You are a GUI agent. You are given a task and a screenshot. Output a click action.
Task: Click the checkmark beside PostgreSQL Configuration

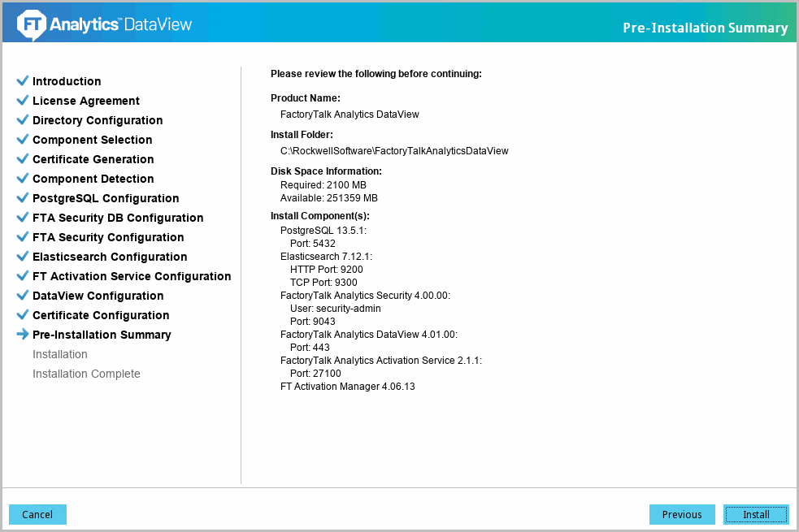pos(23,198)
